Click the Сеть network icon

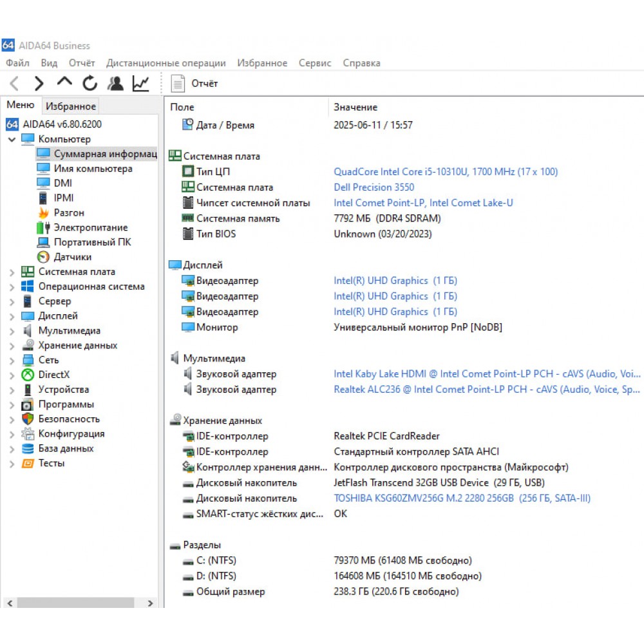(28, 360)
